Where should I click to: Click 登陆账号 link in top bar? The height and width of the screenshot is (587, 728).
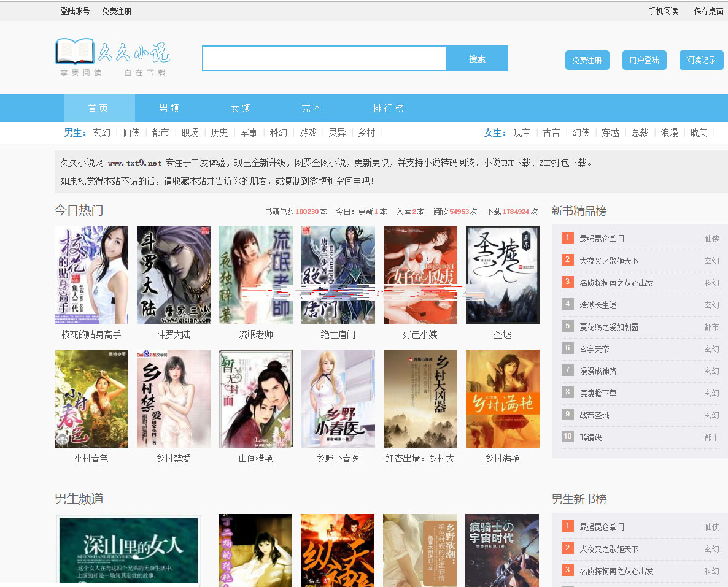(76, 11)
